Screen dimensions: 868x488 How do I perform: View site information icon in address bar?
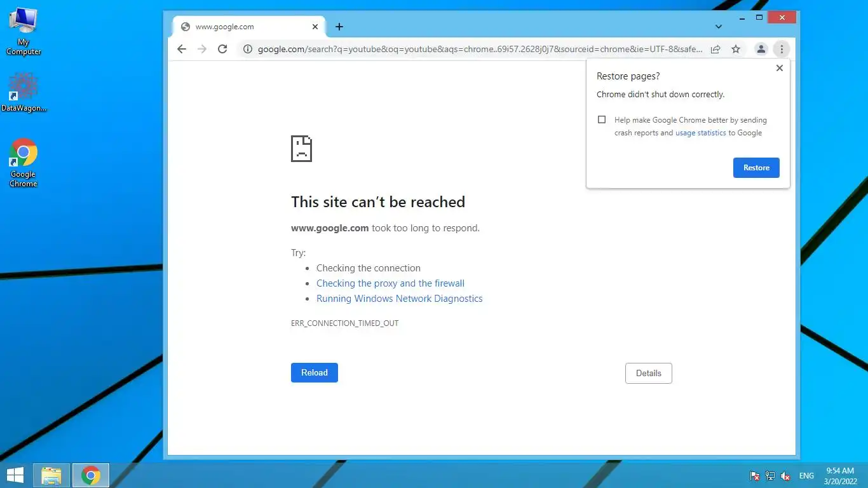click(x=248, y=49)
